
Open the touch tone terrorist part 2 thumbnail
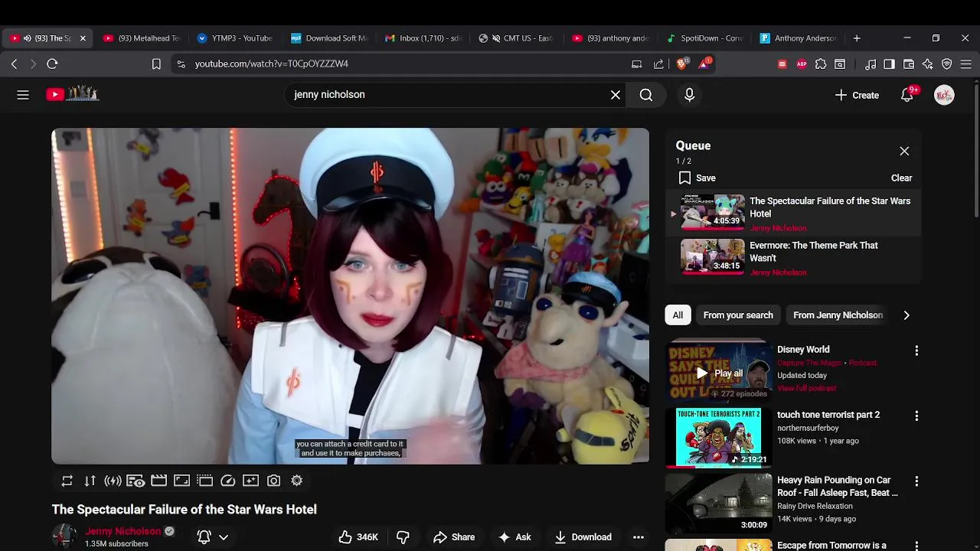point(718,437)
